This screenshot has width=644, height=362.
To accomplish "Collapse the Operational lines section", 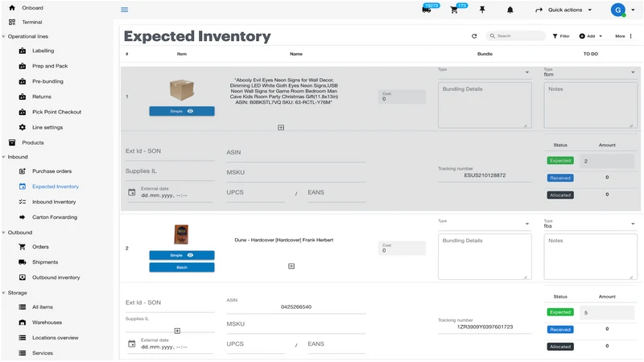I will (x=4, y=36).
